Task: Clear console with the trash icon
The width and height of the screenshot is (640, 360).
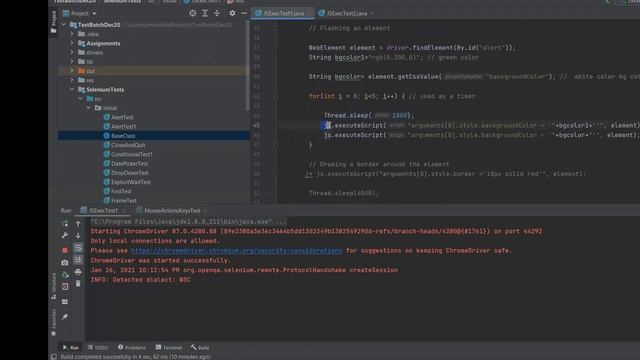Action: pos(78,283)
